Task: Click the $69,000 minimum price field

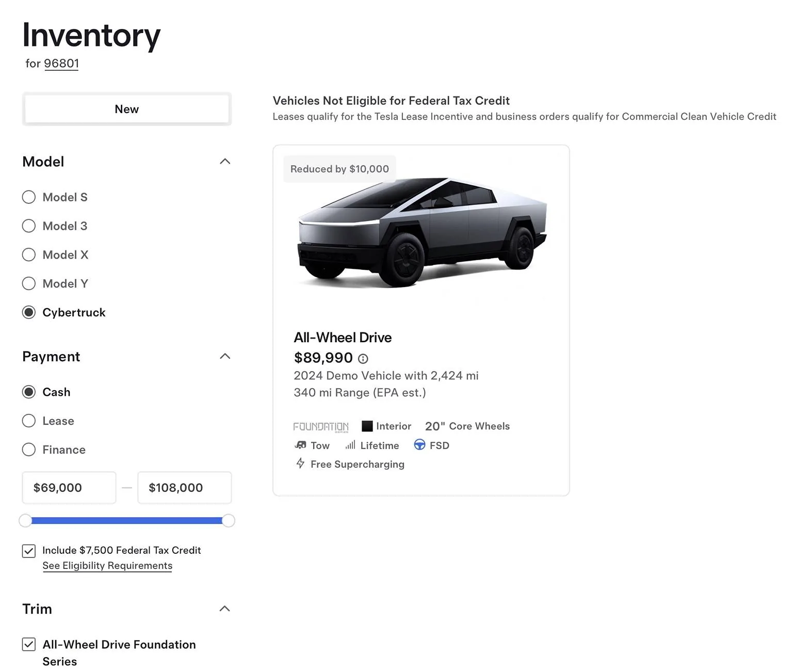Action: 69,488
